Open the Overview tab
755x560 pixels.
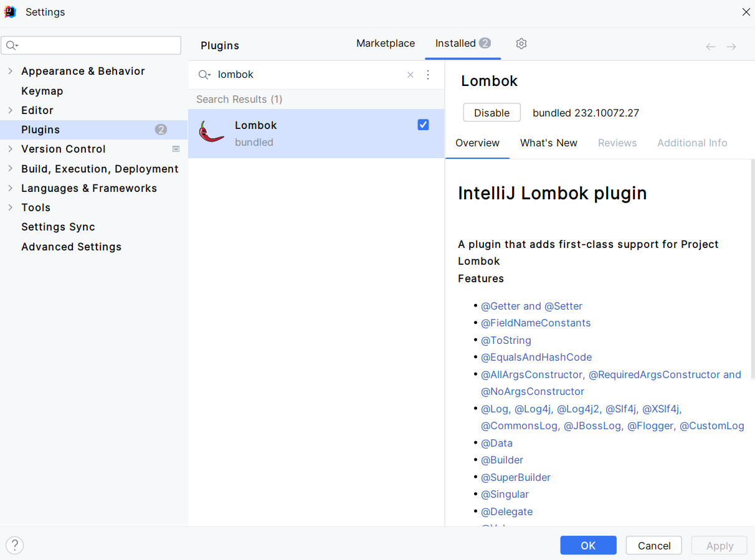[477, 143]
